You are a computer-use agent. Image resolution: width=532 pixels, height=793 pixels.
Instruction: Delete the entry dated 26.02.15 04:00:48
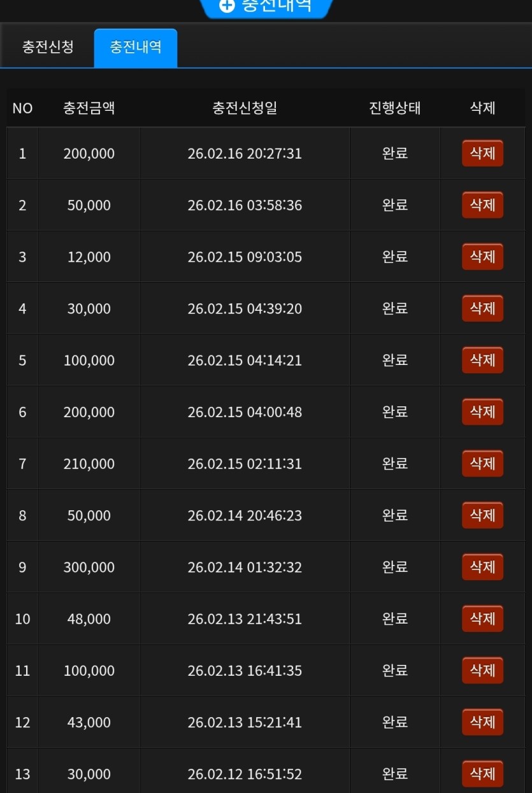pyautogui.click(x=482, y=412)
